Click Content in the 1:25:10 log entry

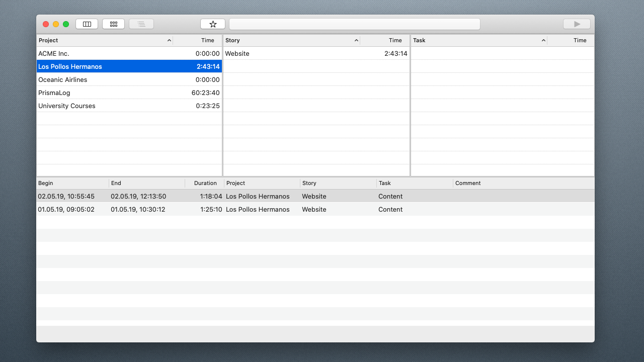pyautogui.click(x=390, y=209)
